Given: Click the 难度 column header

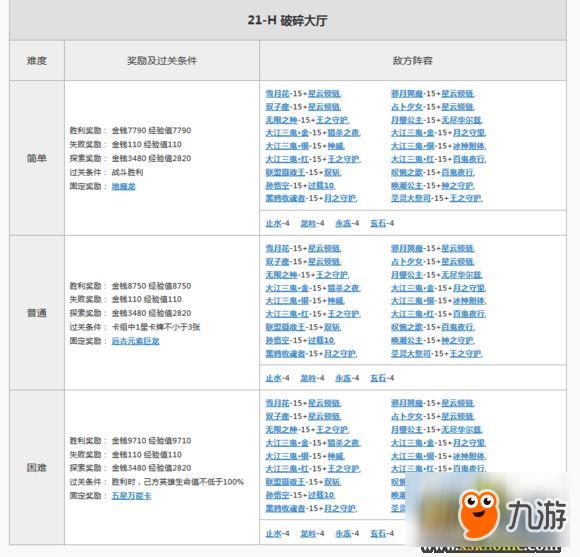Looking at the screenshot, I should [37, 61].
